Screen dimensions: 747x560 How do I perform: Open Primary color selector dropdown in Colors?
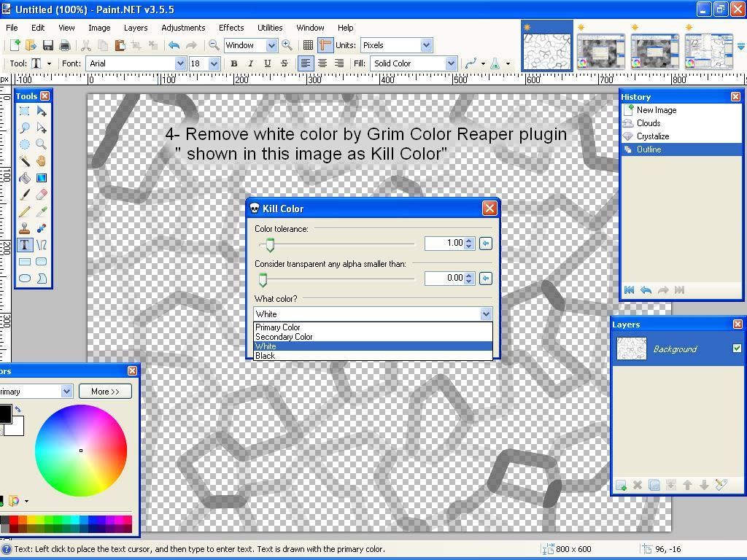tap(66, 392)
